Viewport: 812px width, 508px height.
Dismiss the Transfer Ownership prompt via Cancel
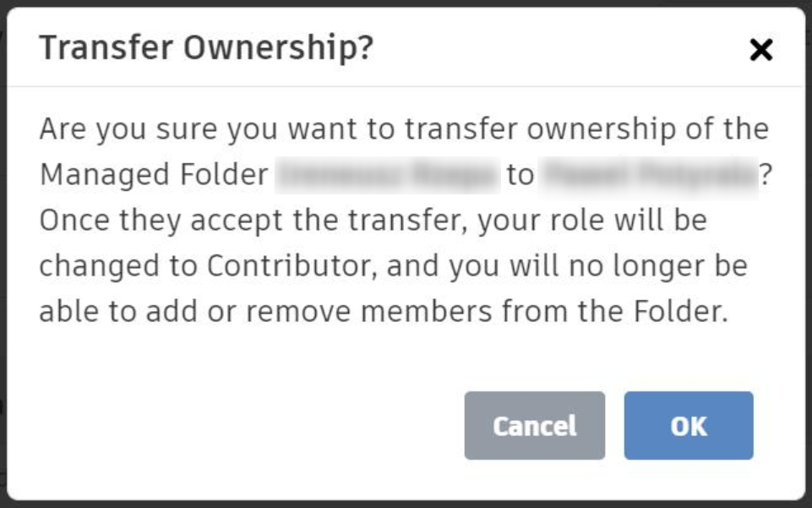coord(533,426)
